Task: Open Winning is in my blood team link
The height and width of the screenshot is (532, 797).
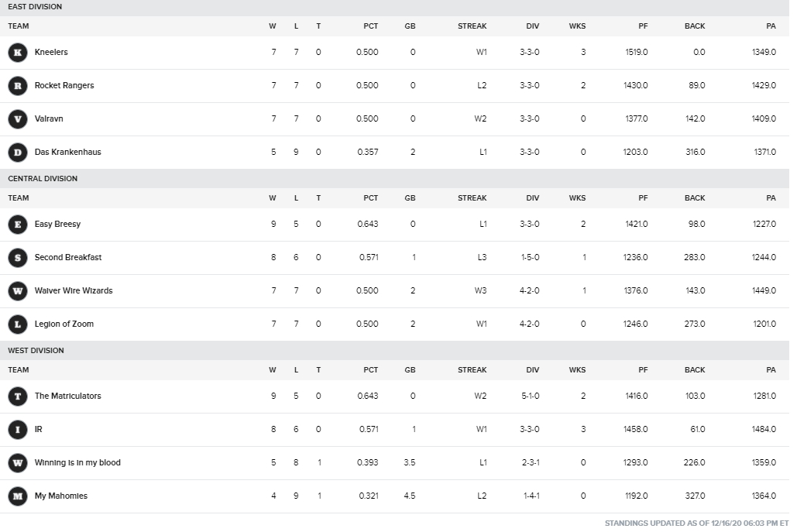Action: tap(77, 462)
